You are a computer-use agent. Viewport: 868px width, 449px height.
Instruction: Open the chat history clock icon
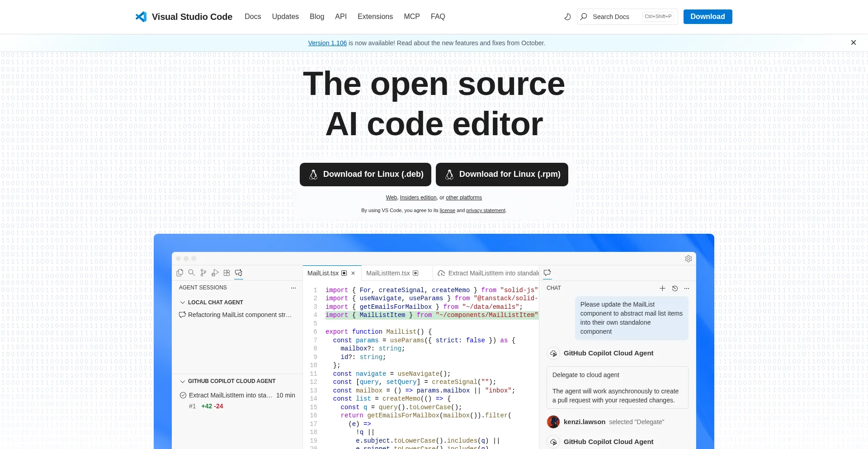675,288
